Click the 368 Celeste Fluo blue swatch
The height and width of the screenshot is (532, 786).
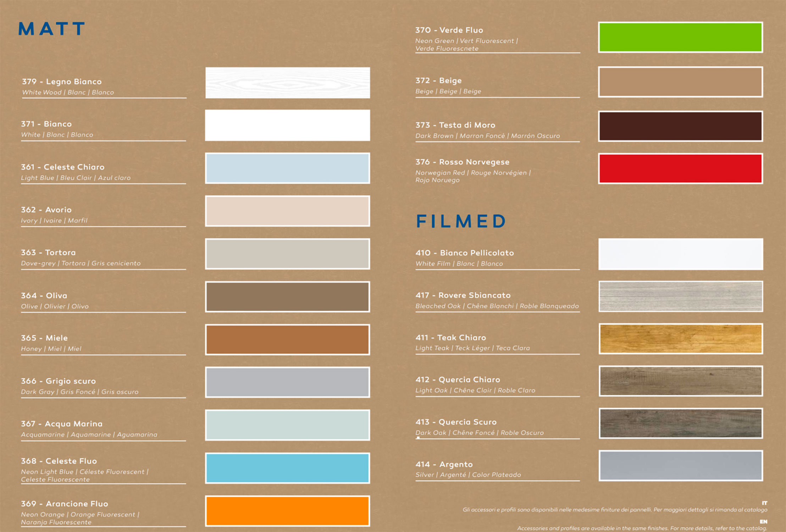[288, 468]
